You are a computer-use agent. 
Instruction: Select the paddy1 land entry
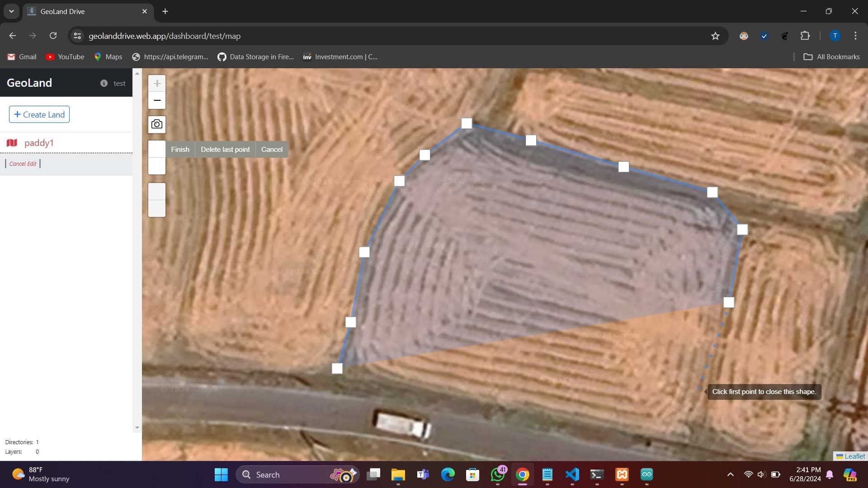[39, 143]
